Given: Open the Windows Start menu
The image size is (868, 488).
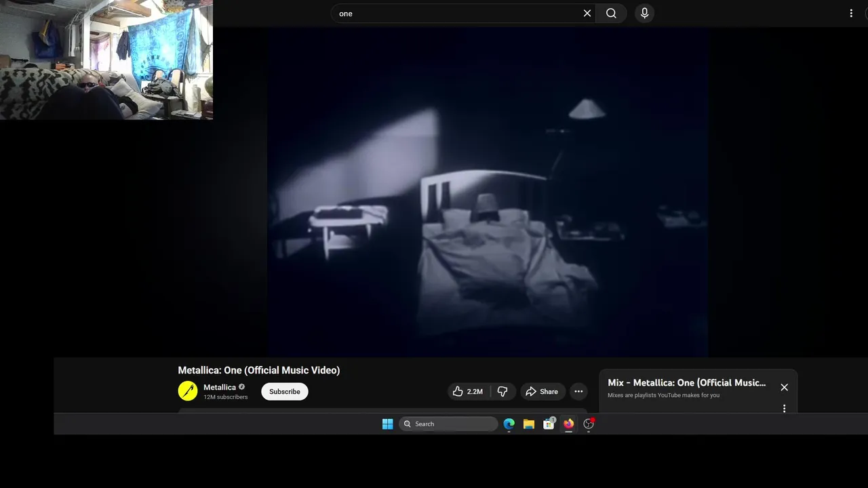Looking at the screenshot, I should point(387,424).
